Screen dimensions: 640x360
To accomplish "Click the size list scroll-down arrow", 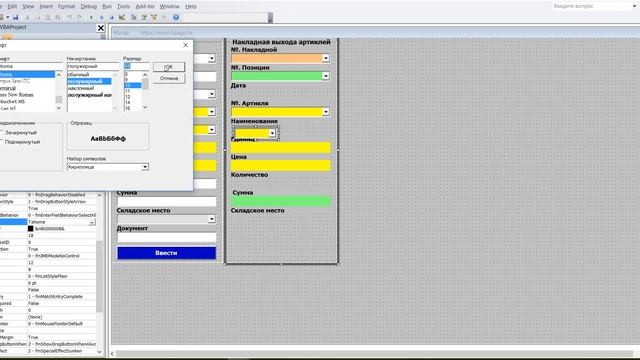I will point(145,107).
